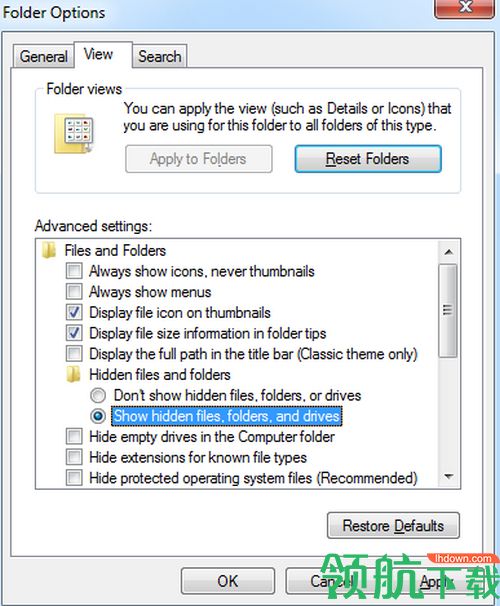Viewport: 500px width, 606px height.
Task: Open the Search tab
Action: 160,56
